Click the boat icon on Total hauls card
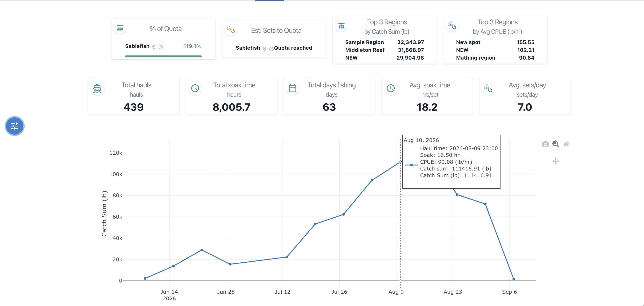644x306 pixels. tap(97, 88)
